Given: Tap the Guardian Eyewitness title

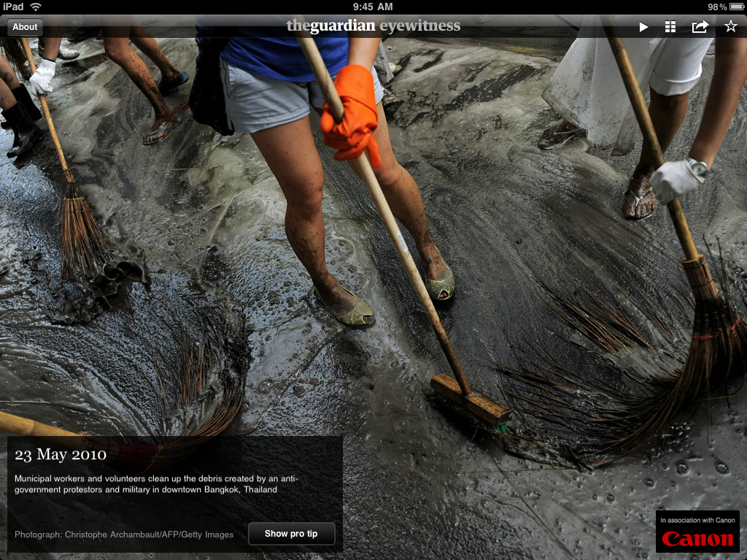Looking at the screenshot, I should click(373, 26).
